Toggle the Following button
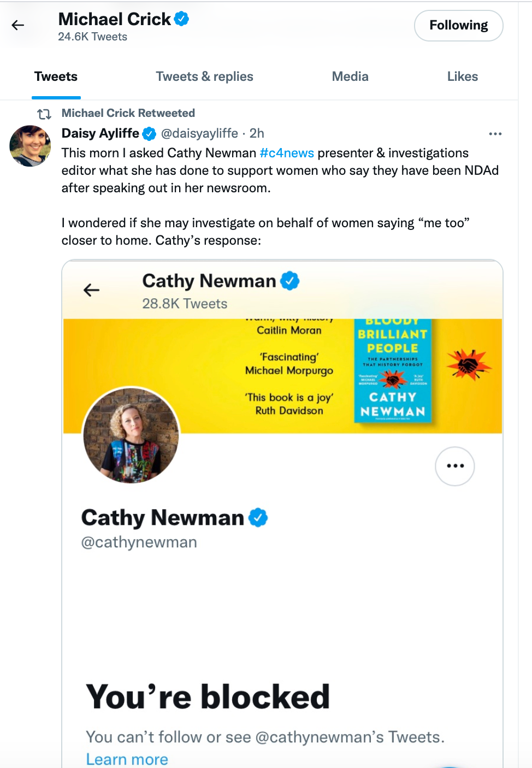532x768 pixels. click(458, 26)
